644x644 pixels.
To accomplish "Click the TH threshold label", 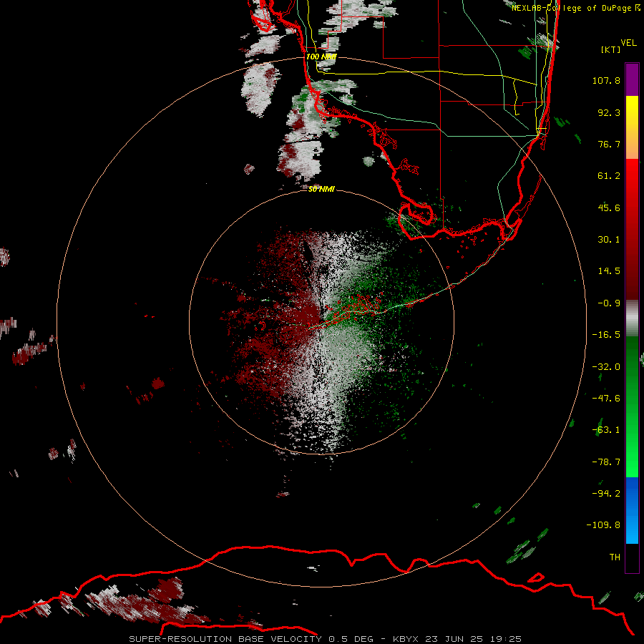I will (615, 557).
